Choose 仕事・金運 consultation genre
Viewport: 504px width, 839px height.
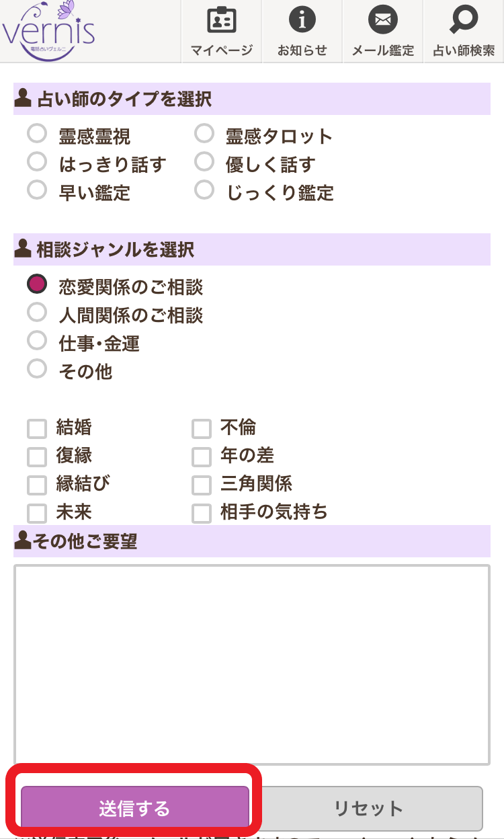click(x=37, y=341)
